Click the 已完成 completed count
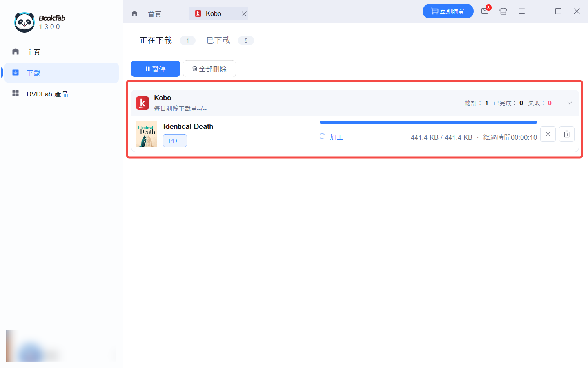588x368 pixels. coord(508,103)
